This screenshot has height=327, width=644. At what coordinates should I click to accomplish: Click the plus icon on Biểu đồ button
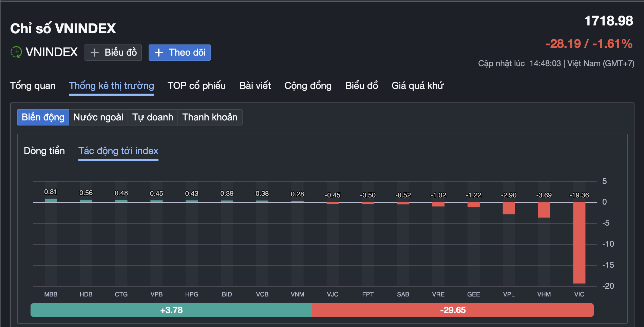[x=95, y=53]
